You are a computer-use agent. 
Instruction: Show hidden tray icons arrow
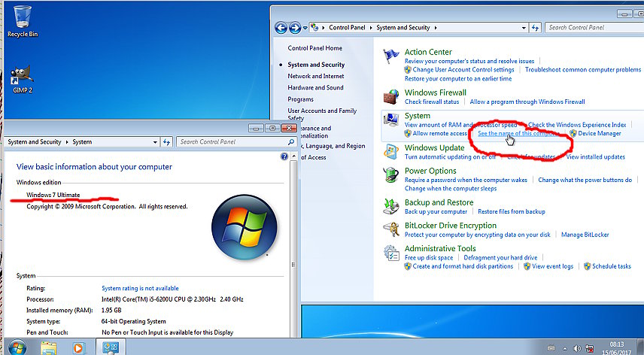point(565,348)
